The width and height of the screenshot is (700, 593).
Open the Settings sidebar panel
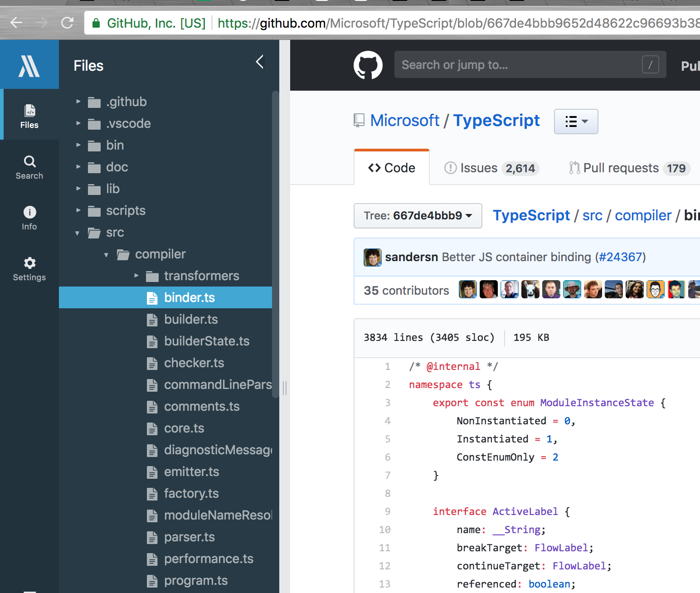(x=29, y=269)
